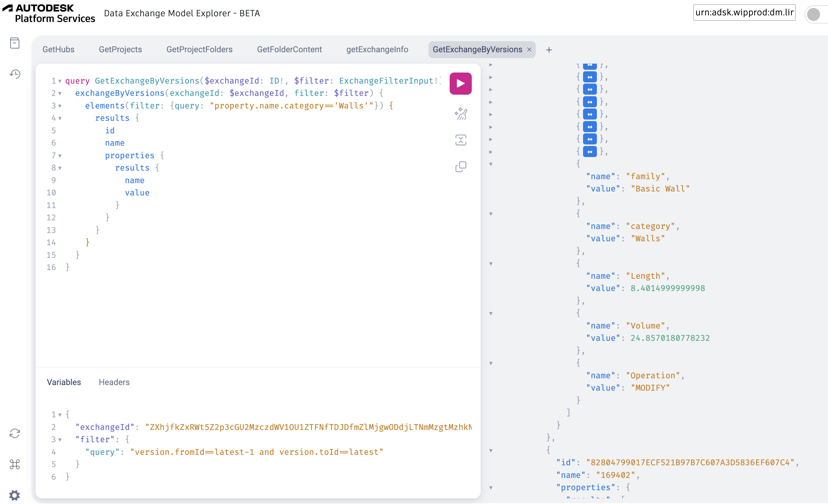This screenshot has height=504, width=828.
Task: Toggle the switch beside the URN field
Action: pyautogui.click(x=816, y=14)
